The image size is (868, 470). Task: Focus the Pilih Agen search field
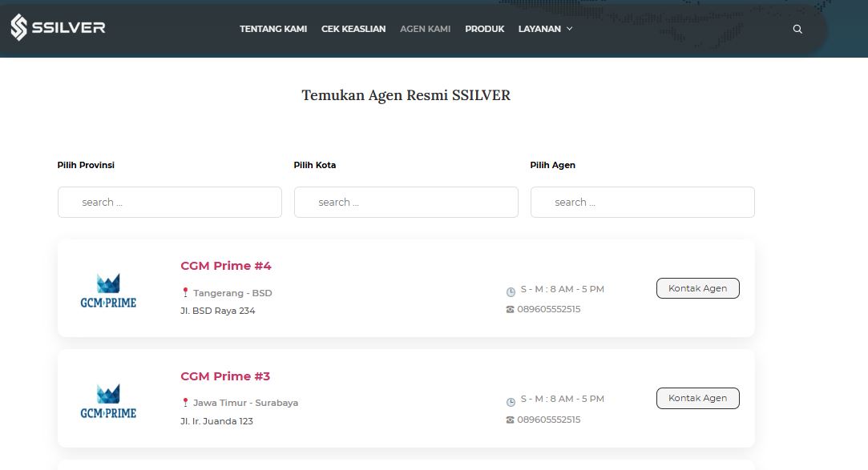pyautogui.click(x=642, y=202)
